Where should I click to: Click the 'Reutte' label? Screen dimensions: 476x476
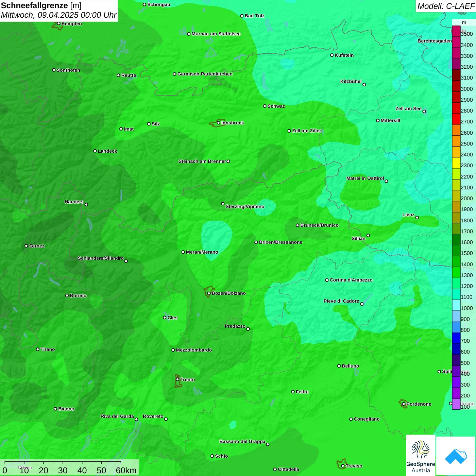[x=129, y=75]
